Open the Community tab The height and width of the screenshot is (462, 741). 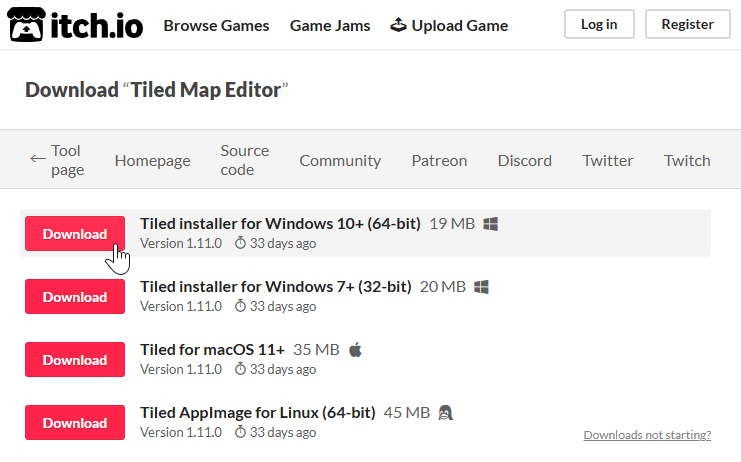[x=340, y=161]
